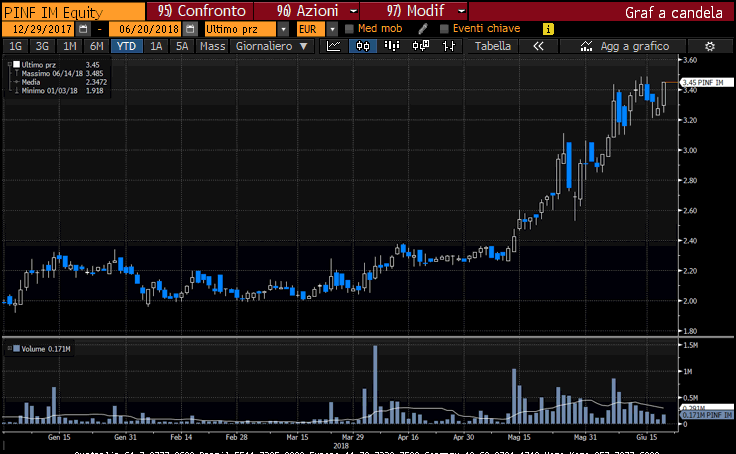
Task: Collapse panel with double left arrows
Action: tap(539, 47)
